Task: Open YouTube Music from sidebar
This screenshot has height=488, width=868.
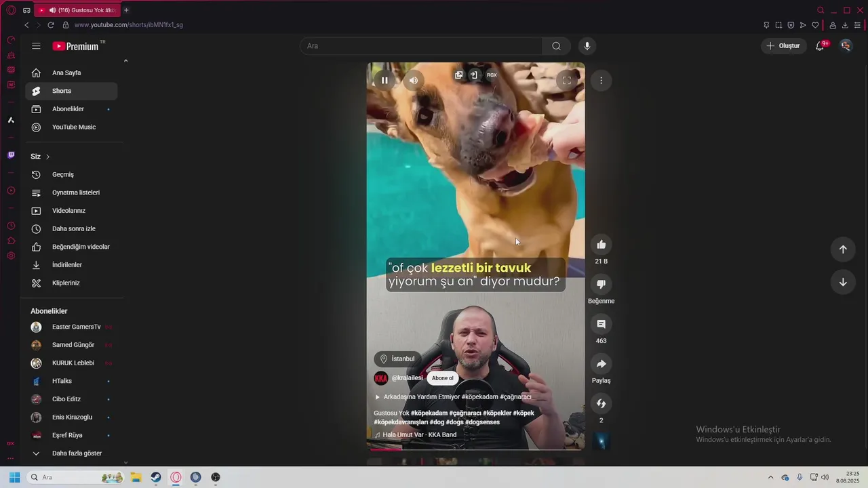Action: pos(71,127)
